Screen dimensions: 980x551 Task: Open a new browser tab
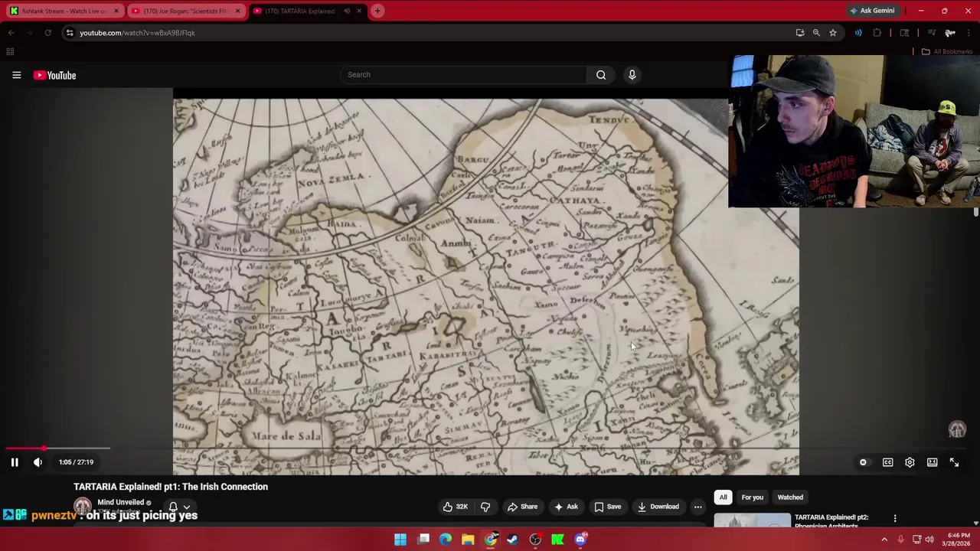(x=377, y=11)
